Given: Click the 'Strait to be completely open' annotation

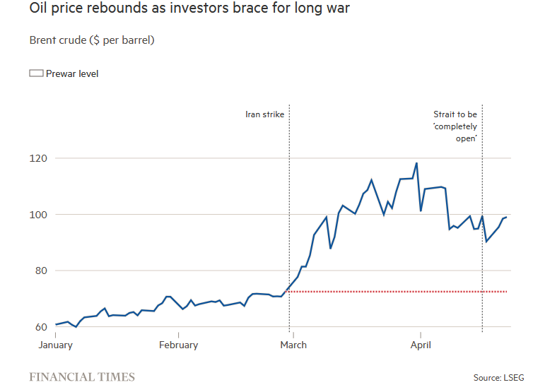Looking at the screenshot, I should (455, 126).
